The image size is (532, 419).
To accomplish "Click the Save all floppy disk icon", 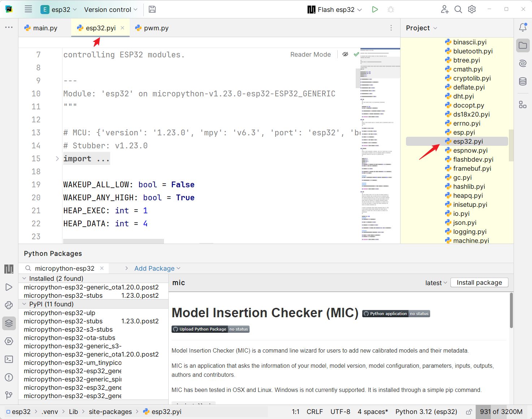I will click(x=152, y=9).
